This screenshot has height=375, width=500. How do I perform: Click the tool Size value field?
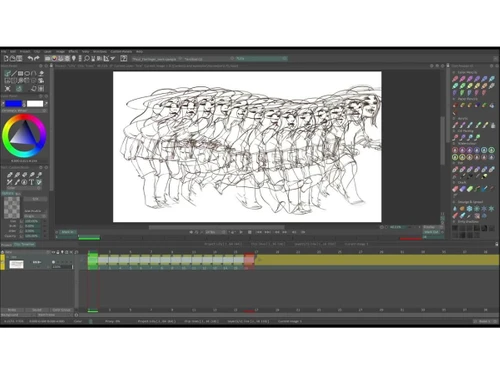[31, 221]
